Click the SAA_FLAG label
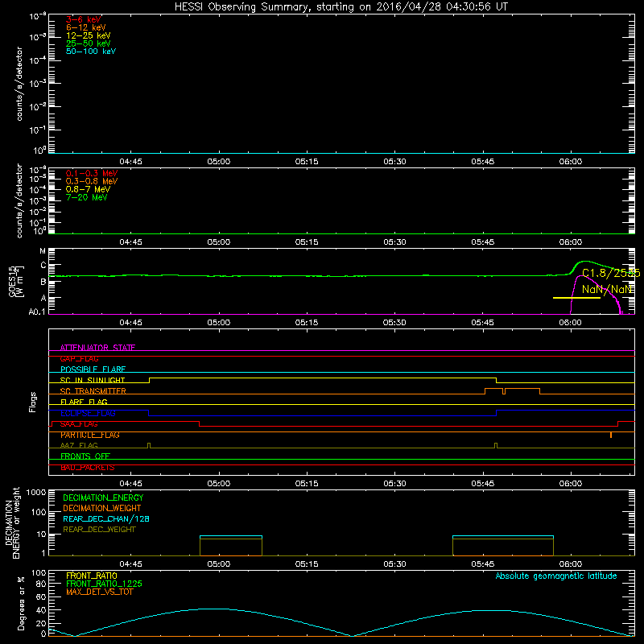Viewport: 644px width, 644px height. click(x=79, y=424)
